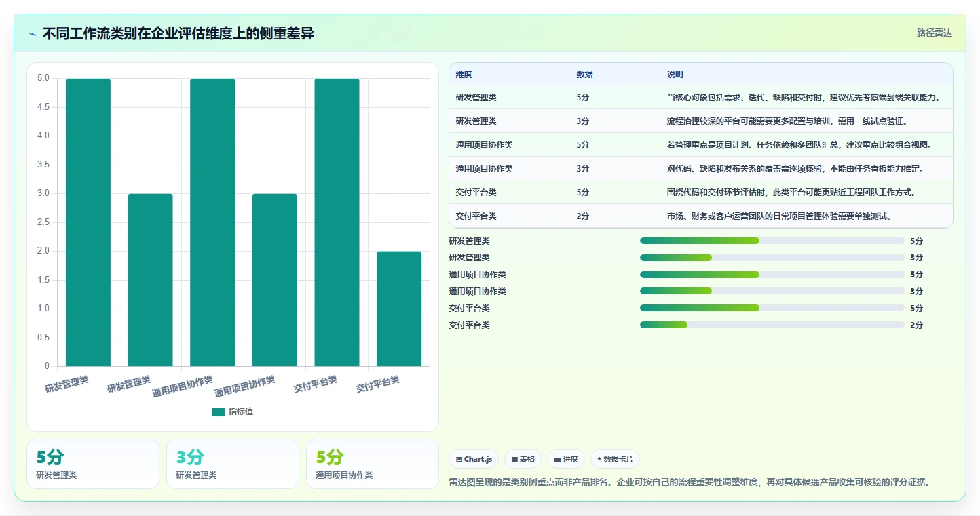The image size is (980, 516).
Task: Click the title 不同工作流类别在企业评估维度上的侧重差异
Action: coord(178,33)
